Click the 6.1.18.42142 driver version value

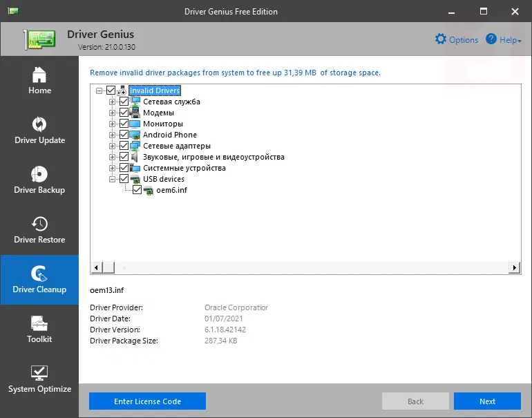coord(225,330)
